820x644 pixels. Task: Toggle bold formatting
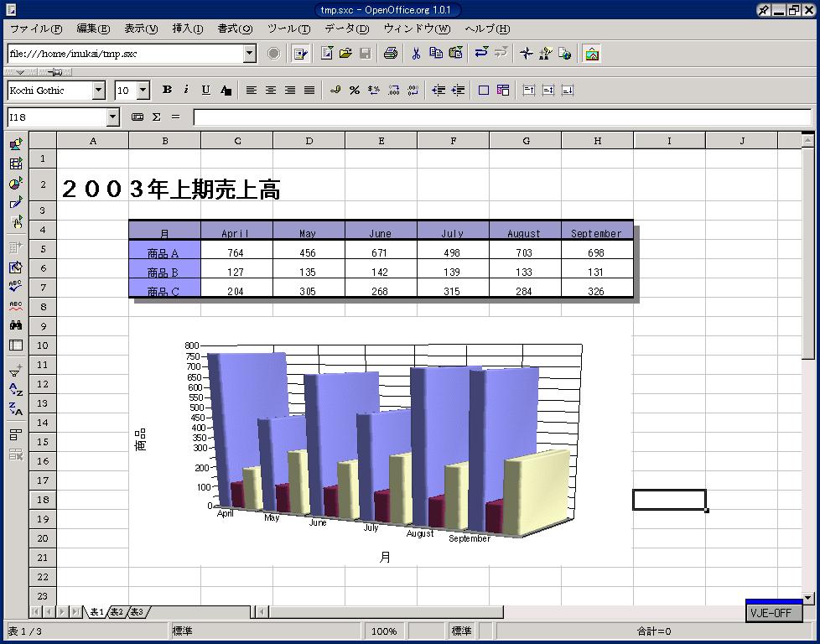(167, 91)
